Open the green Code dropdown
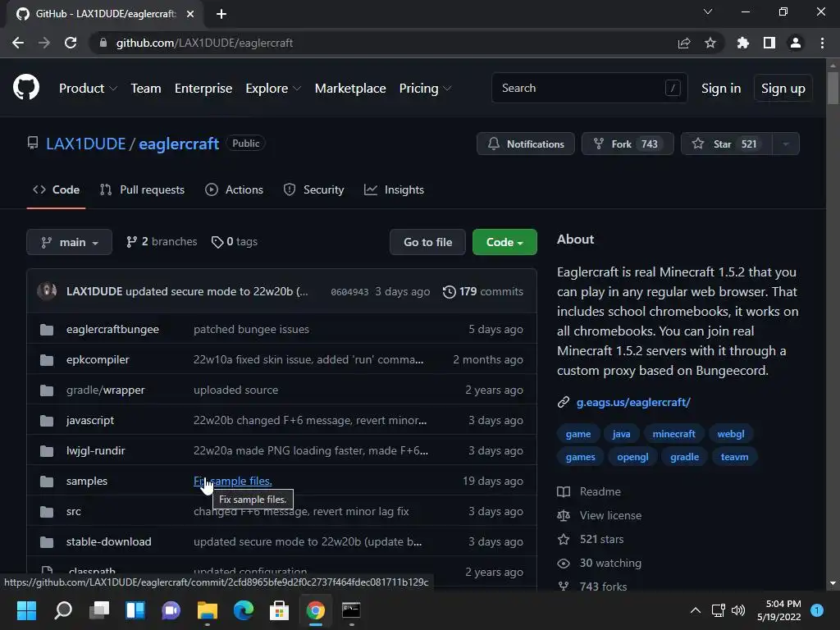 [x=504, y=242]
